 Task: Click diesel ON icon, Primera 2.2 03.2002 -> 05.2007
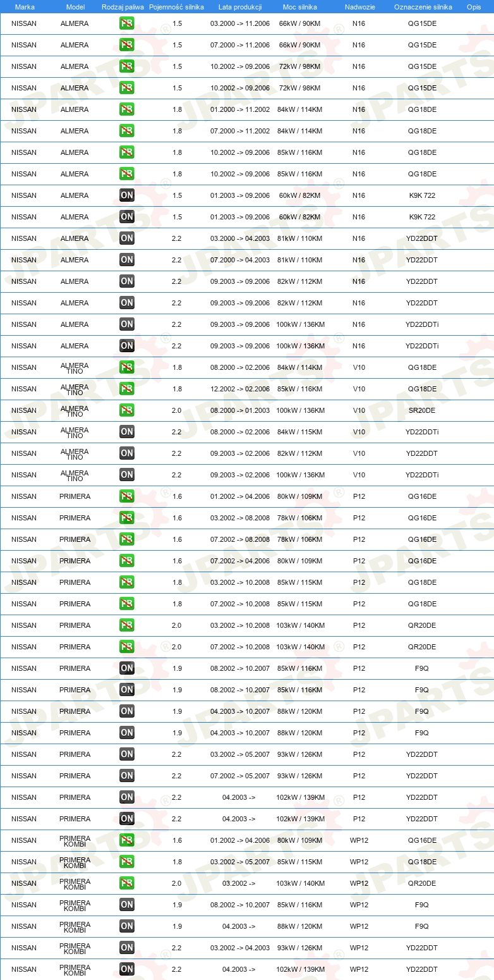tap(126, 754)
